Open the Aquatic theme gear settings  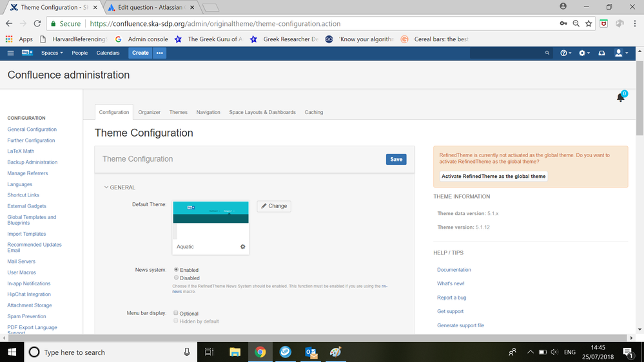click(243, 247)
